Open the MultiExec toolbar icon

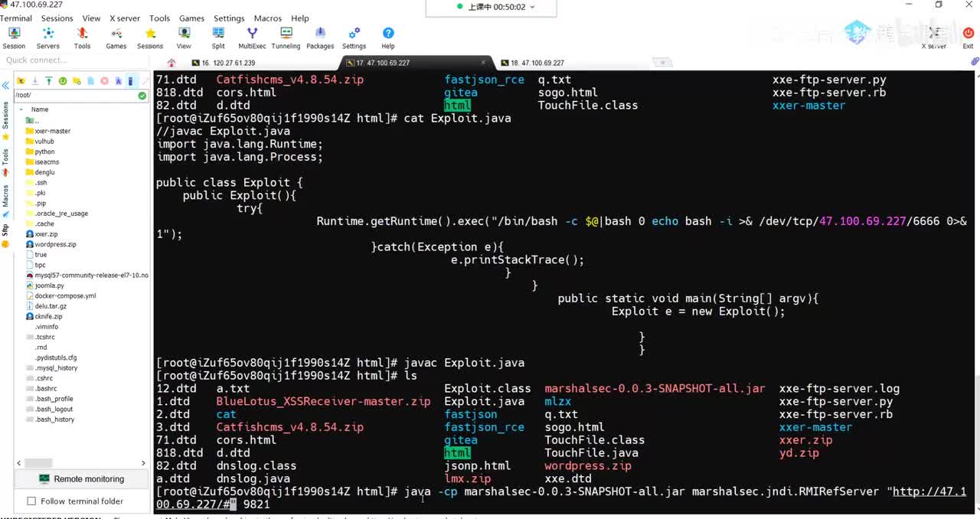click(252, 38)
